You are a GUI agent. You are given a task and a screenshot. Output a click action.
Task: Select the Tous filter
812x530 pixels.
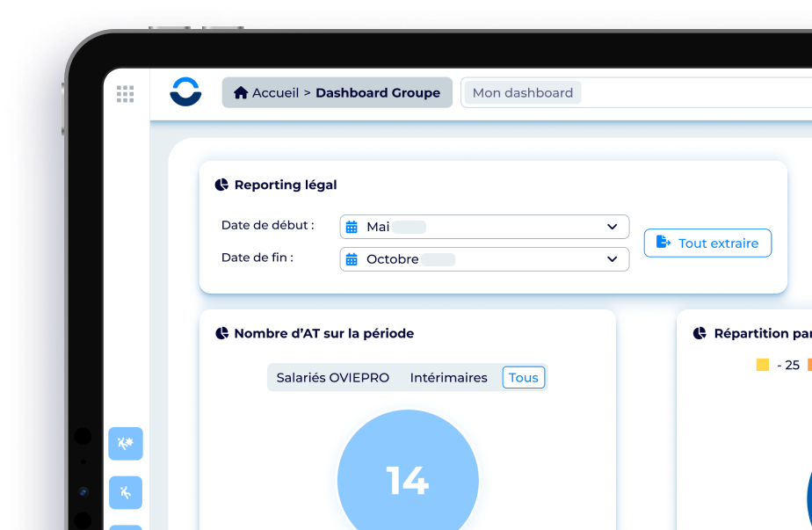[524, 378]
